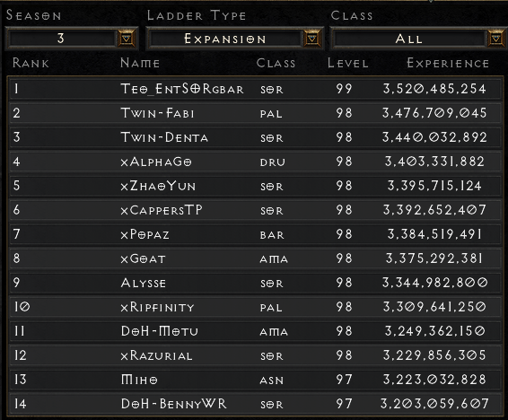Select xGoat amazon entry
Viewport: 508px width, 420px height.
point(255,258)
